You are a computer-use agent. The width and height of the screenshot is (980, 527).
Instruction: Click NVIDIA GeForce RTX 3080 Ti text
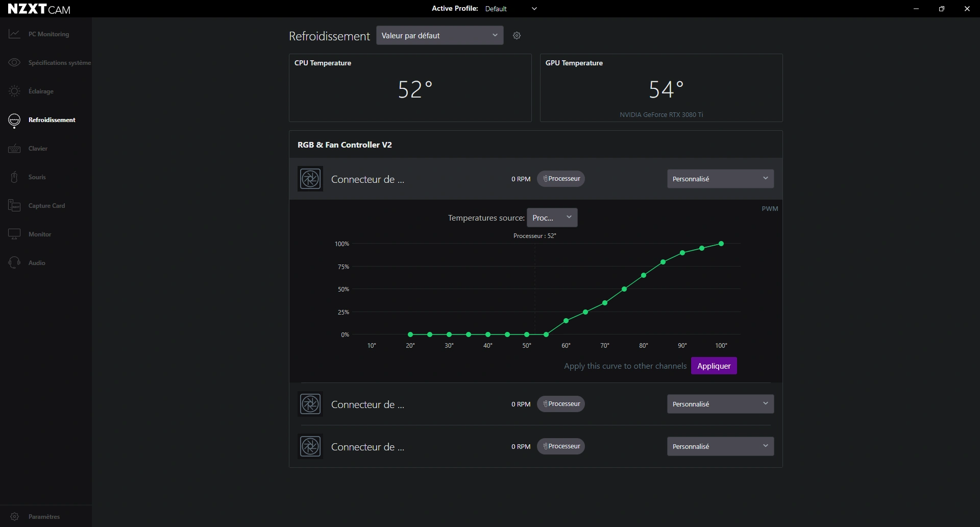661,115
